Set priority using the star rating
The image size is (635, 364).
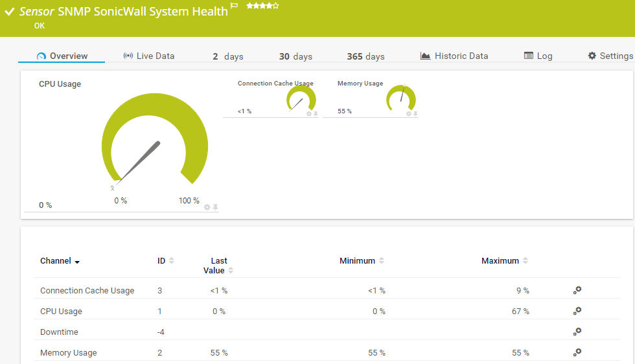pyautogui.click(x=262, y=6)
